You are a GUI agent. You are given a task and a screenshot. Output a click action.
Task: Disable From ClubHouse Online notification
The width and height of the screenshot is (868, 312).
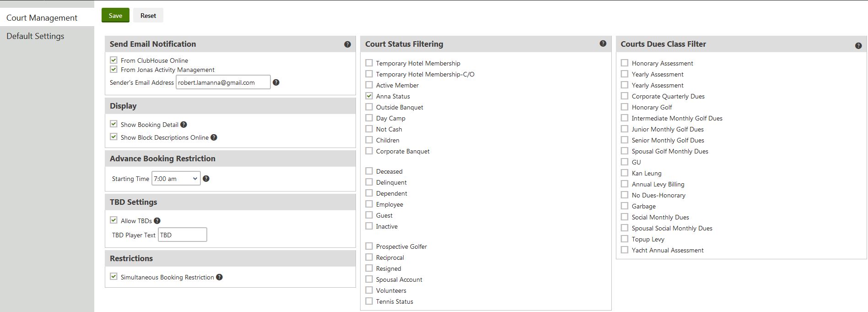pyautogui.click(x=114, y=60)
